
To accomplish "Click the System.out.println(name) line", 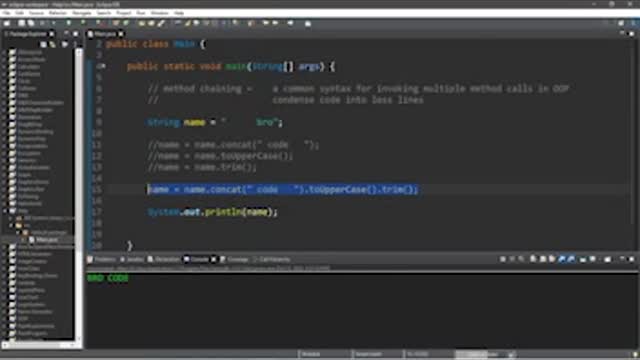I will pos(213,212).
